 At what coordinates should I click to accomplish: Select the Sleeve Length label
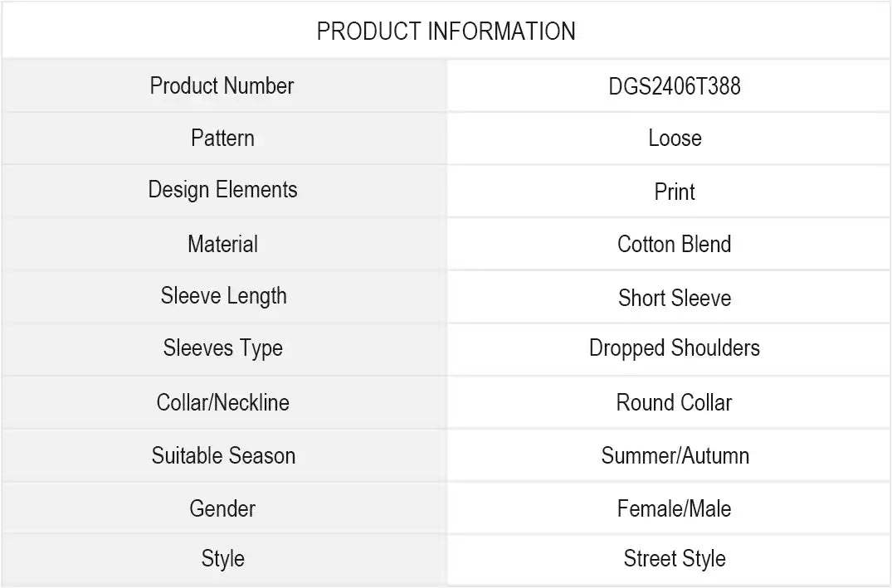click(x=222, y=296)
